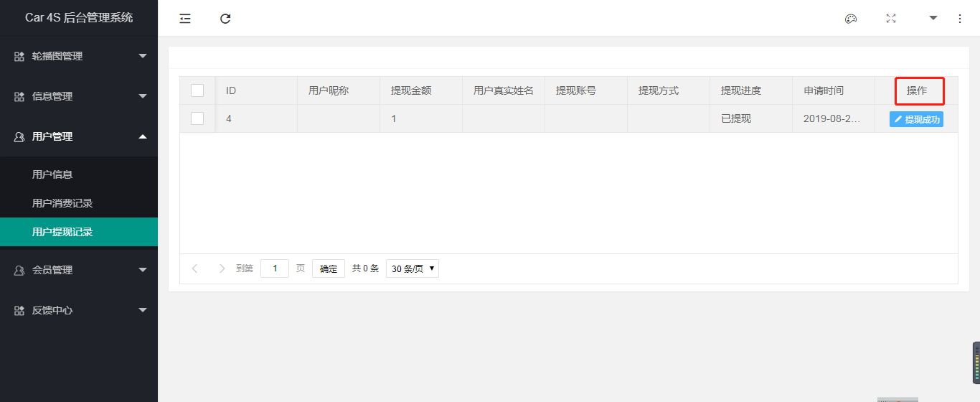Click the 轮播图管理 sidebar icon
The width and height of the screenshot is (980, 402).
[x=19, y=56]
